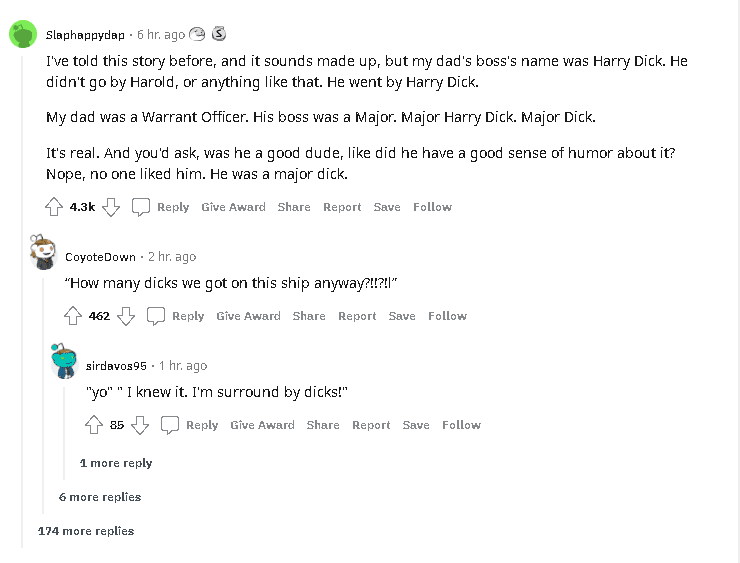Viewport: 740px width, 563px height.
Task: Follow sirdavos95's comment
Action: (x=462, y=425)
